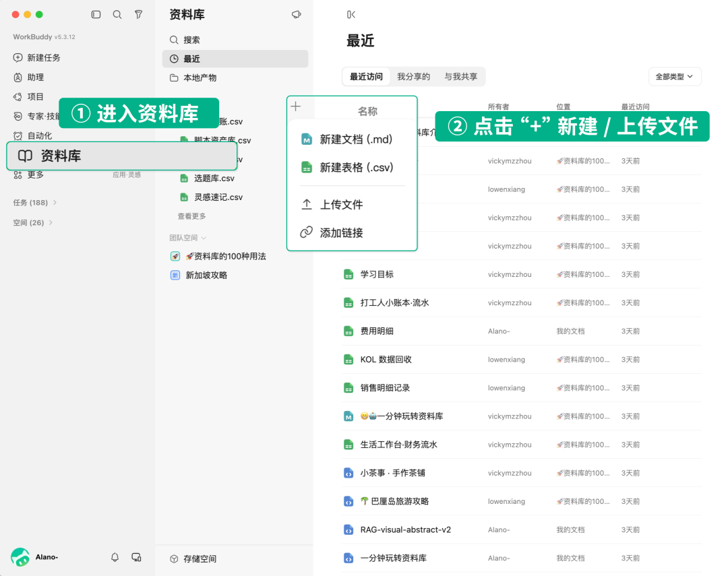
Task: Click the plus button to add new
Action: [296, 106]
